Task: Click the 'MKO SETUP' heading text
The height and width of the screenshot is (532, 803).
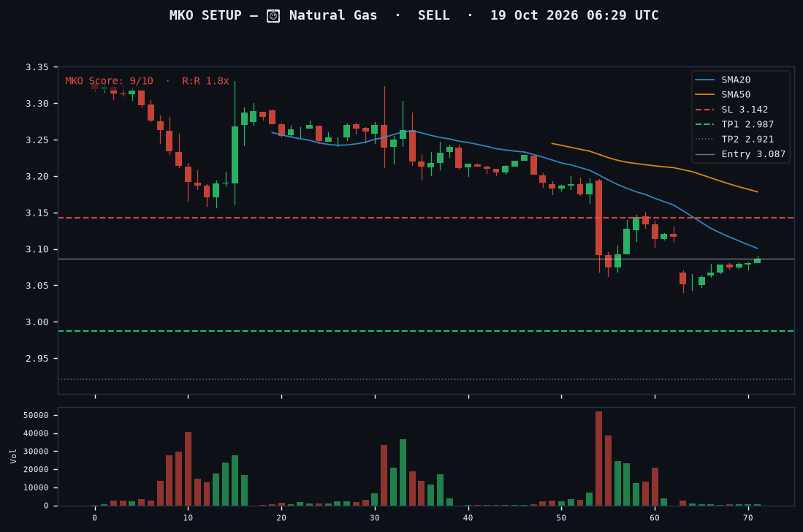Action: pyautogui.click(x=205, y=15)
